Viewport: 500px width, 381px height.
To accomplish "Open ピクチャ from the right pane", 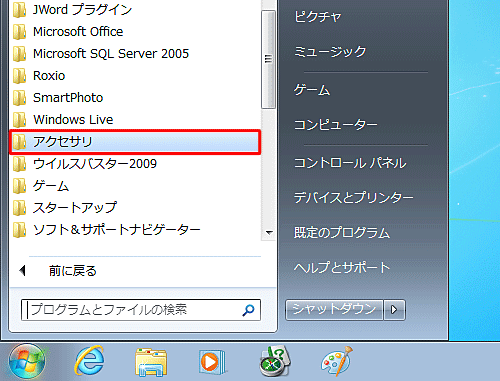I will point(318,17).
